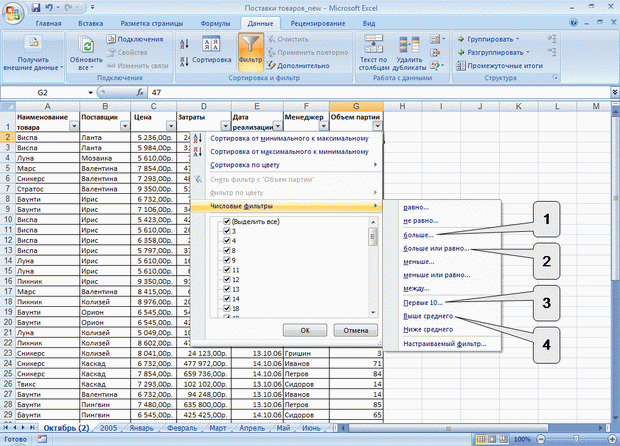Click Группировать icon
This screenshot has height=446, width=620.
(461, 39)
